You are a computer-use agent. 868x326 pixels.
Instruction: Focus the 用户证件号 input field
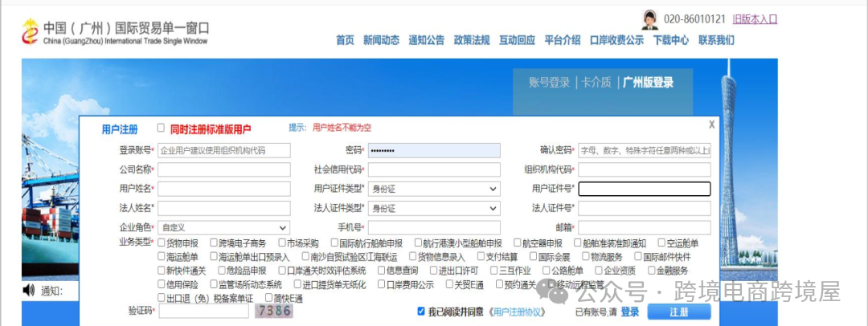click(645, 189)
